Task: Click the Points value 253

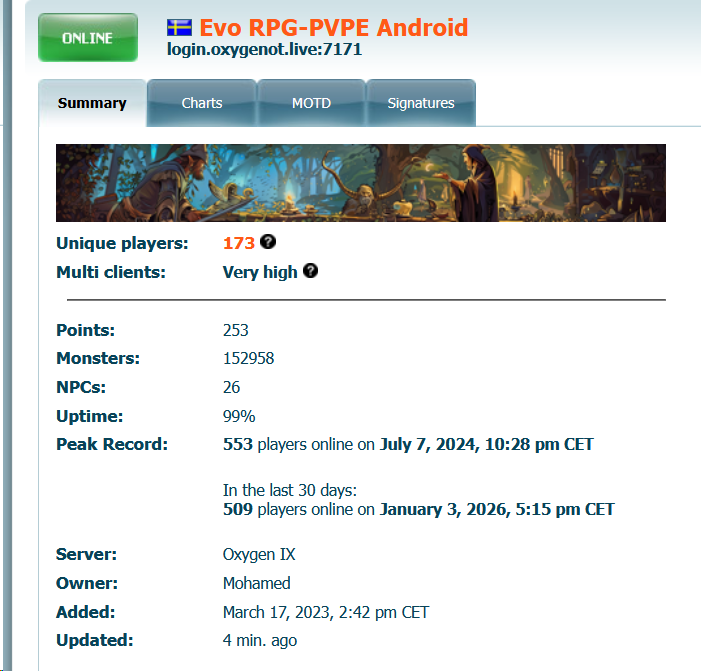Action: pos(236,330)
